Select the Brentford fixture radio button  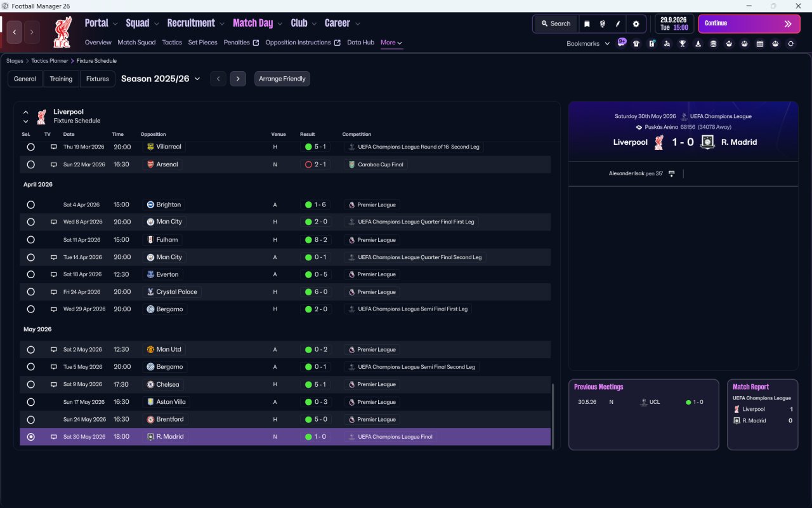[x=30, y=420]
